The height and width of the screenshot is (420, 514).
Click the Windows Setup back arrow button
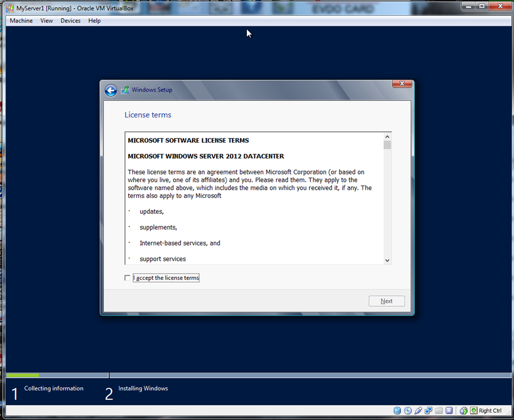[111, 90]
